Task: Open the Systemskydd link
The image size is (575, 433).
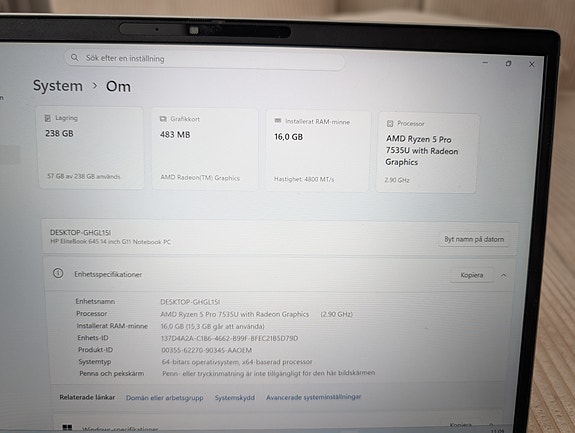Action: click(235, 398)
